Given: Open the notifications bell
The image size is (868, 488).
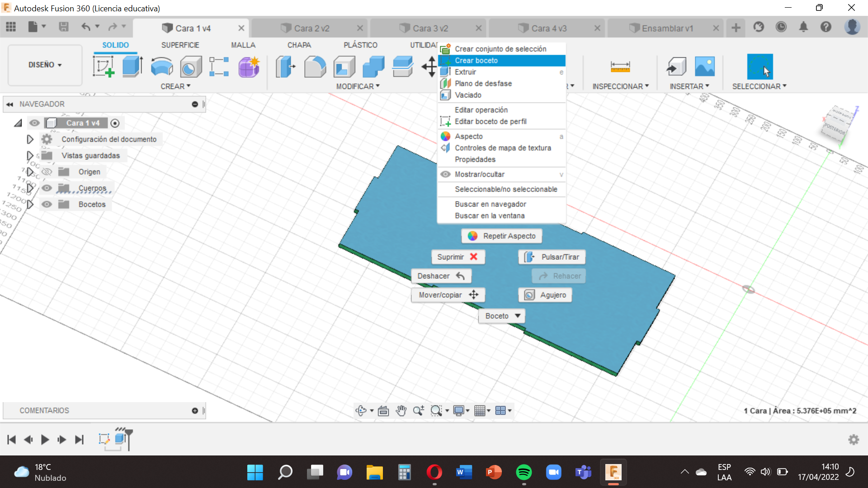Looking at the screenshot, I should tap(803, 27).
